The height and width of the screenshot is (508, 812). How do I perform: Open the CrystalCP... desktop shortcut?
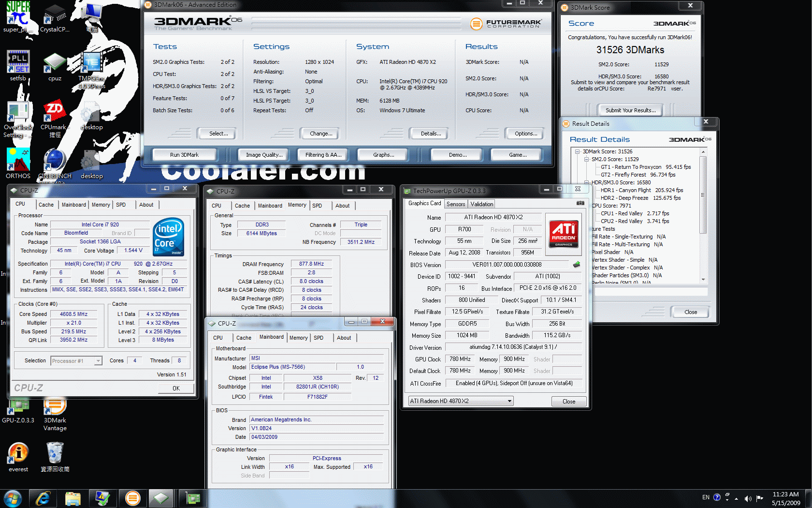pos(55,17)
